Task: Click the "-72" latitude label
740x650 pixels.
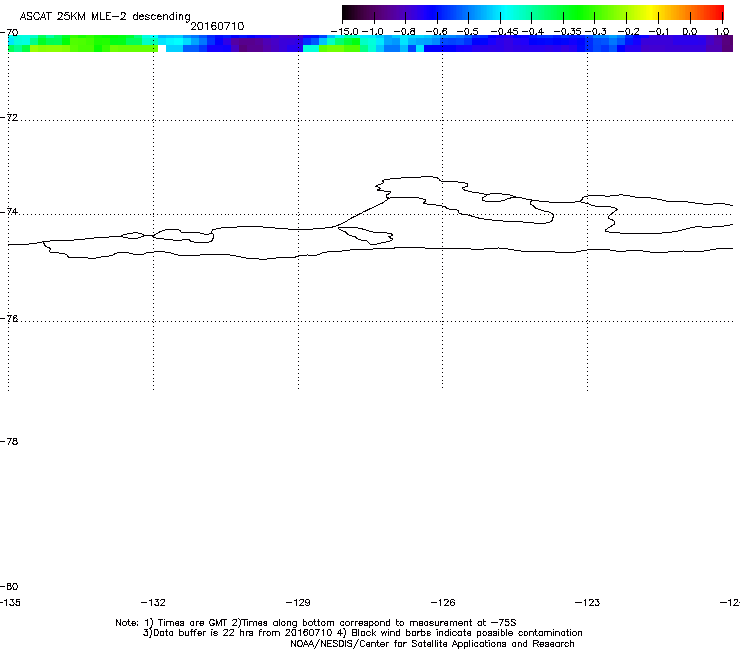Action: tap(9, 117)
